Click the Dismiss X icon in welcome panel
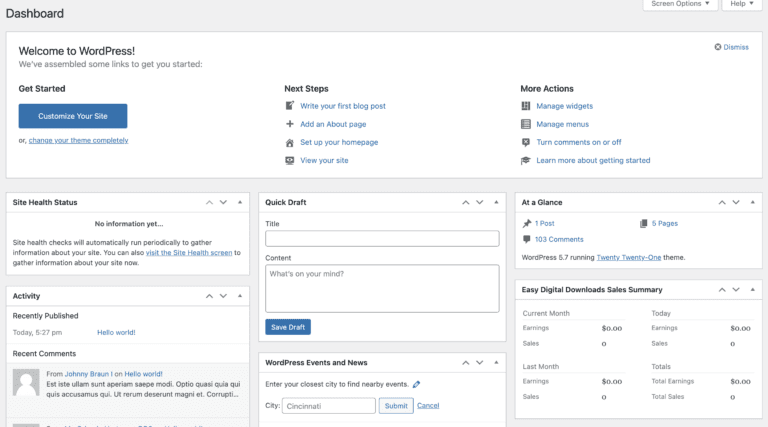768x427 pixels. point(718,47)
